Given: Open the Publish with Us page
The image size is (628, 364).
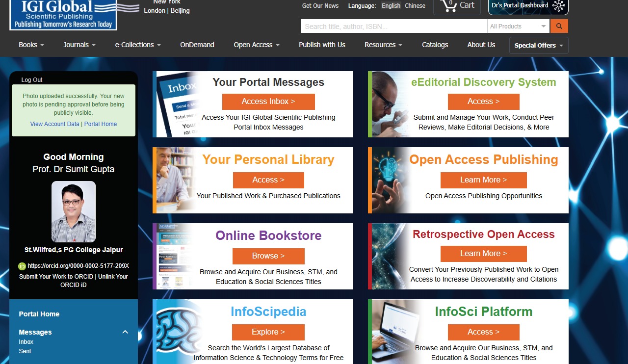Looking at the screenshot, I should click(322, 45).
